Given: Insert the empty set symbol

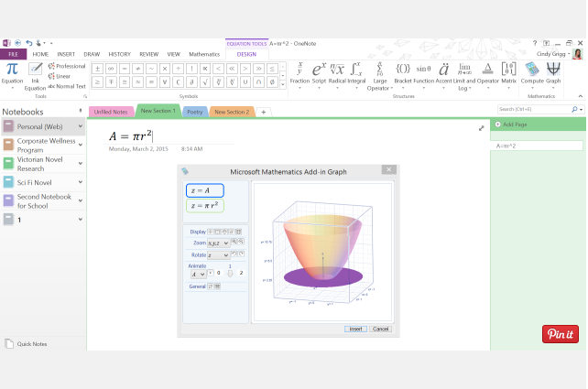Looking at the screenshot, I should tap(272, 81).
